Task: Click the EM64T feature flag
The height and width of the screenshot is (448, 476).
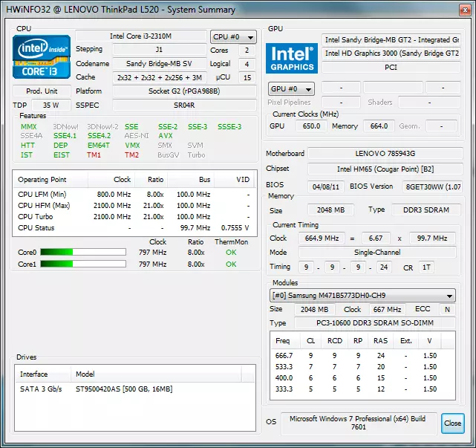Action: point(99,145)
